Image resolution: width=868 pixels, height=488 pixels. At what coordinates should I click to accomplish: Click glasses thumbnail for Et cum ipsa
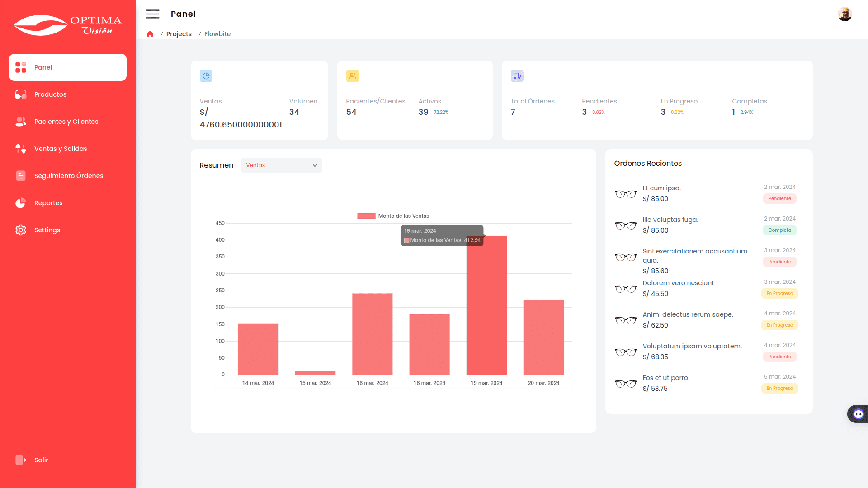click(x=626, y=194)
